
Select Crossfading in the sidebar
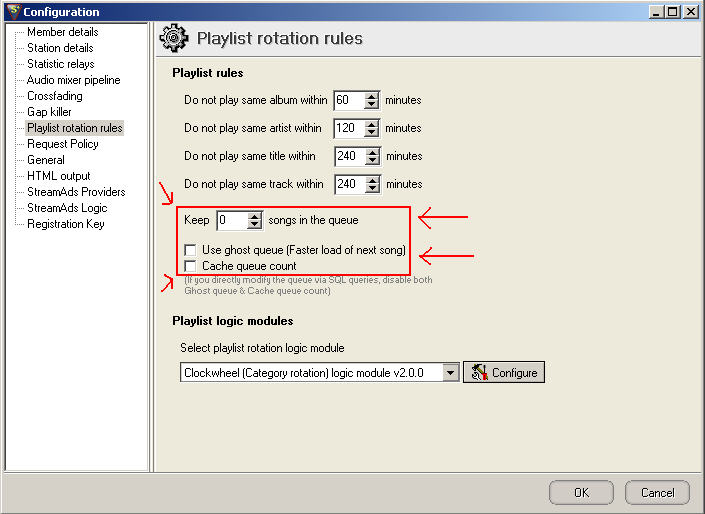[x=55, y=96]
